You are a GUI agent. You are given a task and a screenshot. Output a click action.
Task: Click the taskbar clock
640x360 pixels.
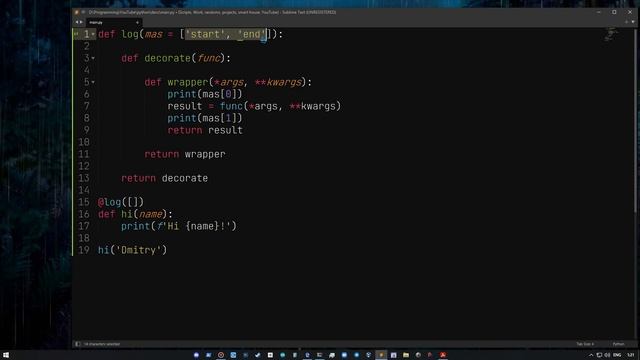[631, 355]
